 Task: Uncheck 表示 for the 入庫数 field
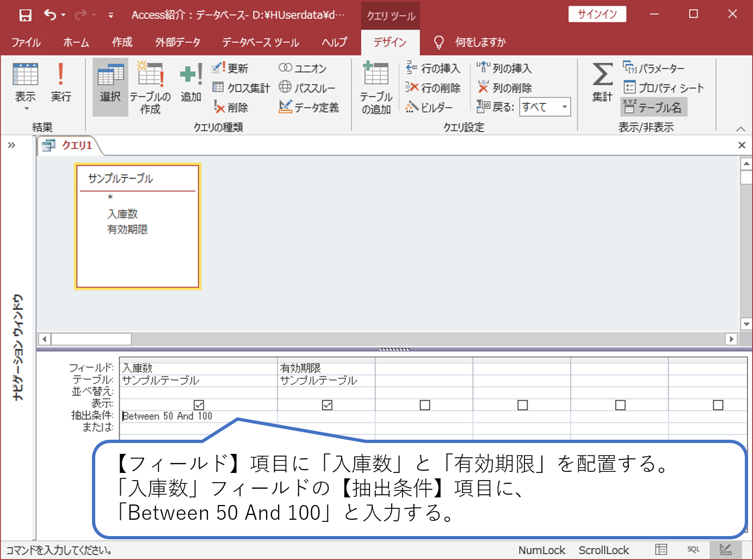tap(199, 405)
